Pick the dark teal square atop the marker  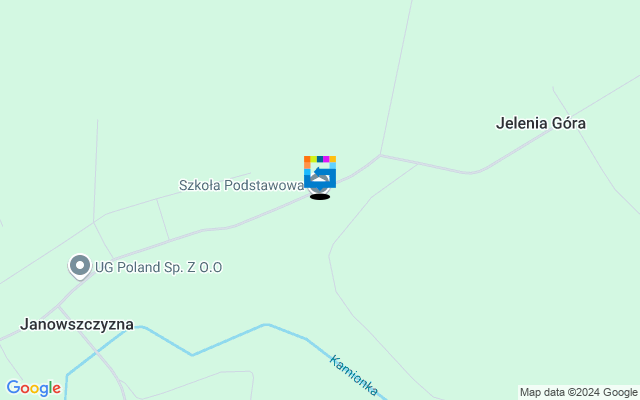click(320, 159)
